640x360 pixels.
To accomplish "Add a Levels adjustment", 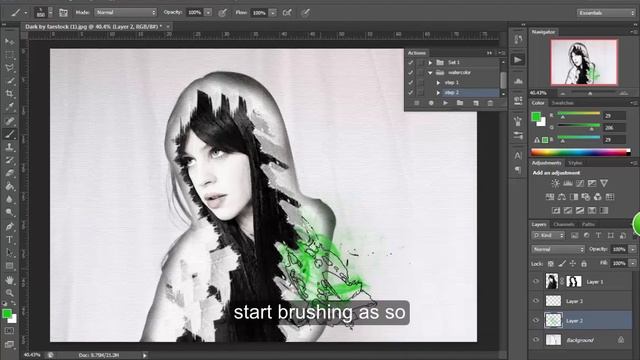I will tap(568, 183).
